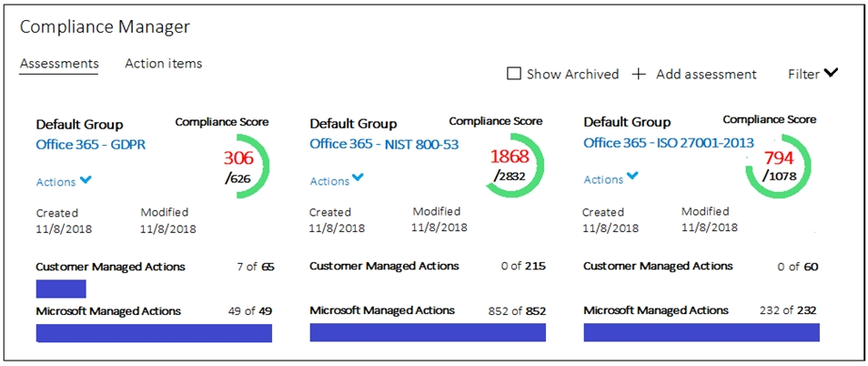Open the Office 365 - GDPR assessment link
The height and width of the screenshot is (366, 868).
(91, 145)
